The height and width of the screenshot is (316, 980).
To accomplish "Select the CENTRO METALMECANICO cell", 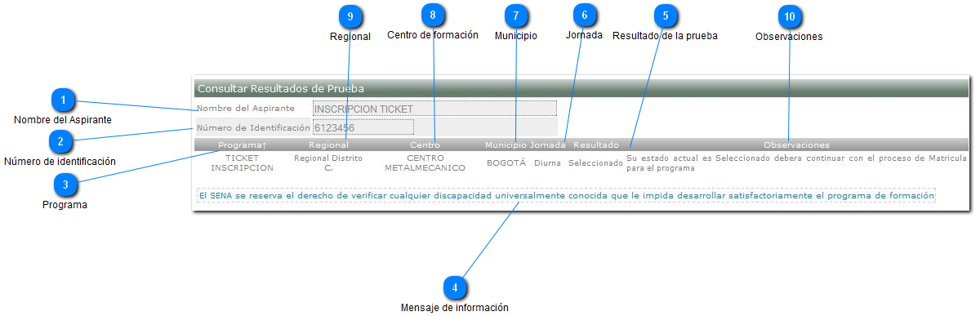I will tap(425, 162).
